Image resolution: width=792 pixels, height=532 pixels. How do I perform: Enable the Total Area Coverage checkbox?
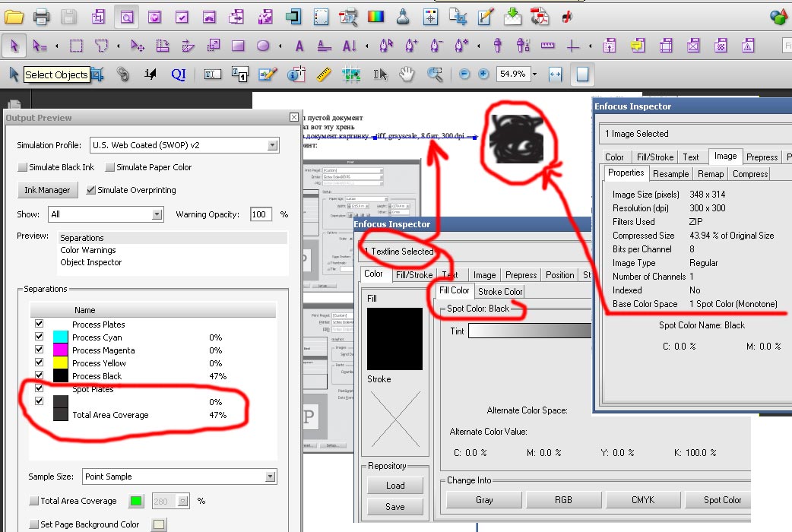tap(34, 501)
